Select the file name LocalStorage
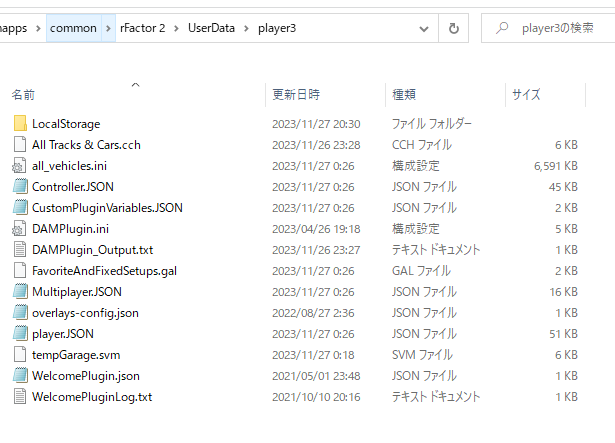The width and height of the screenshot is (615, 443). [x=66, y=124]
